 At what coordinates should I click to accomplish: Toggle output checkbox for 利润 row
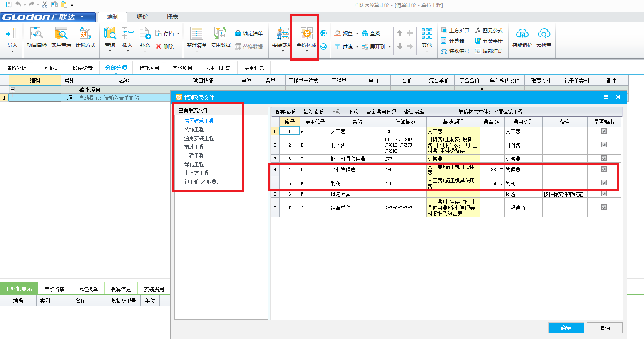coord(604,182)
